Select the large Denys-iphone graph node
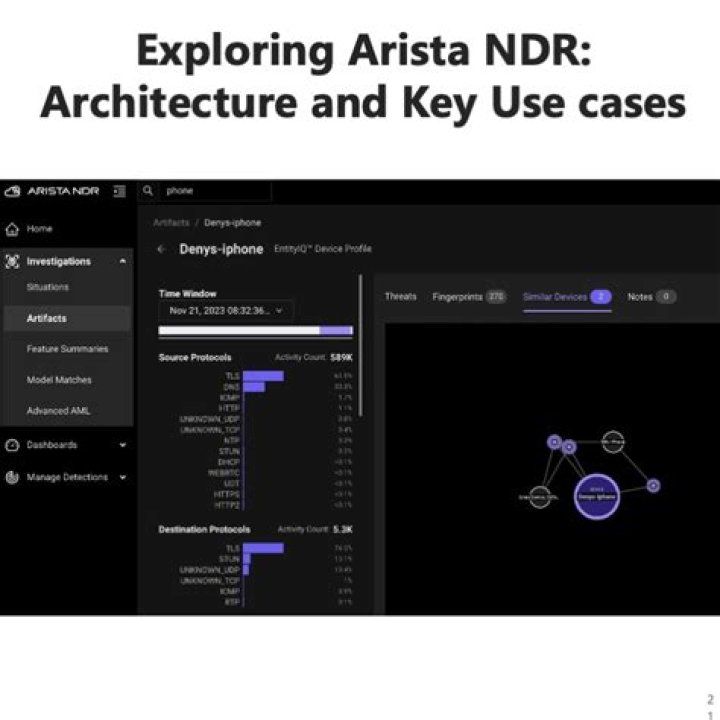 596,497
